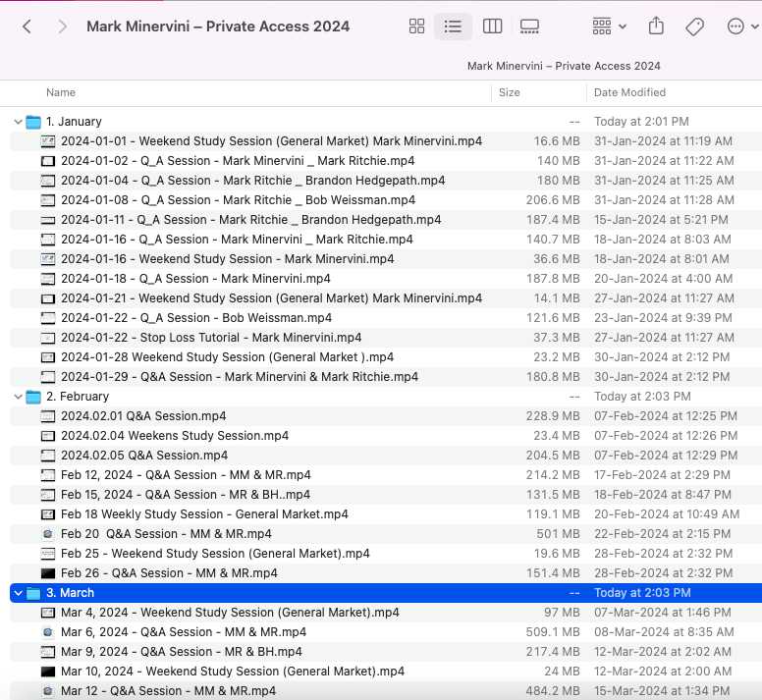Open the Group By dropdown
This screenshot has height=700, width=762.
(609, 27)
